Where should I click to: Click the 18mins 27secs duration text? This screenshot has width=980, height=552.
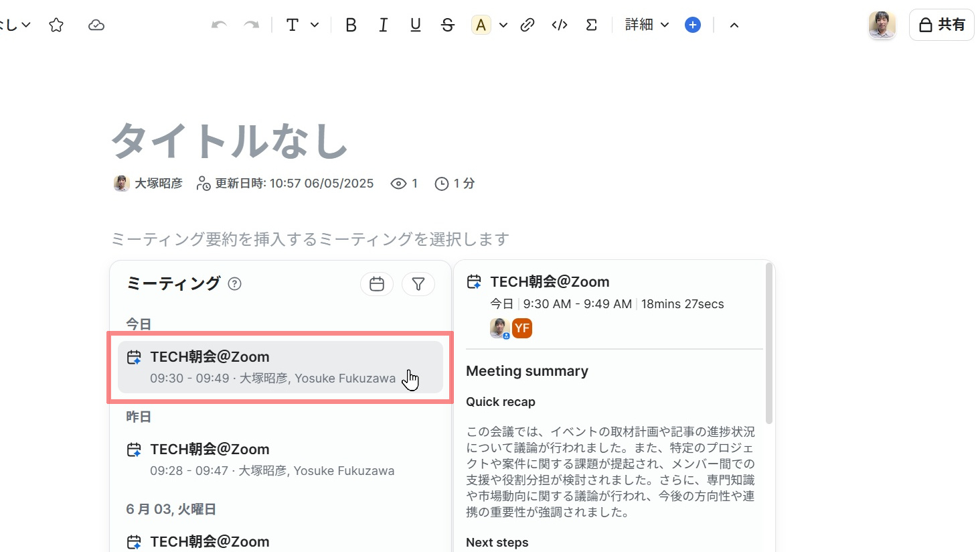click(x=683, y=304)
